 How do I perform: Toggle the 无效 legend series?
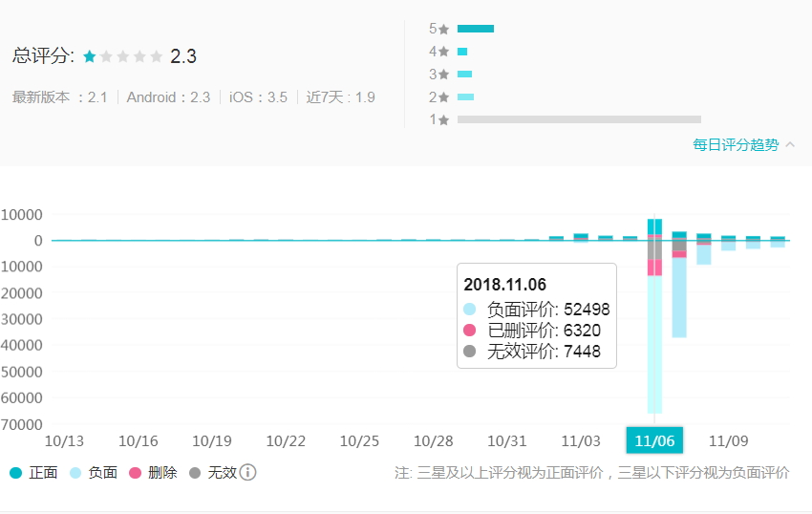[212, 472]
